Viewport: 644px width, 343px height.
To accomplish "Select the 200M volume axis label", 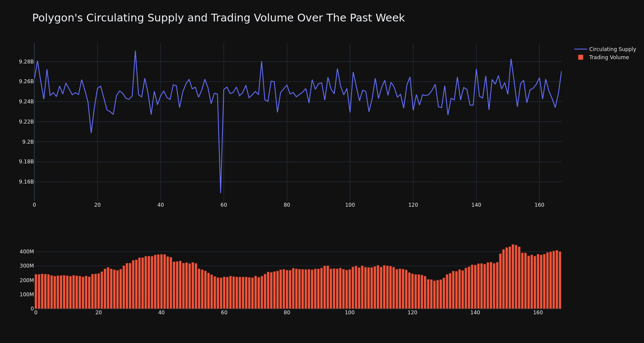I will (27, 280).
